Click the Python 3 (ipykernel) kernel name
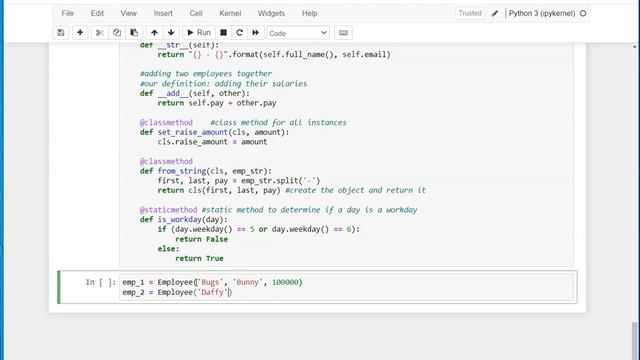Image resolution: width=640 pixels, height=360 pixels. [x=542, y=13]
